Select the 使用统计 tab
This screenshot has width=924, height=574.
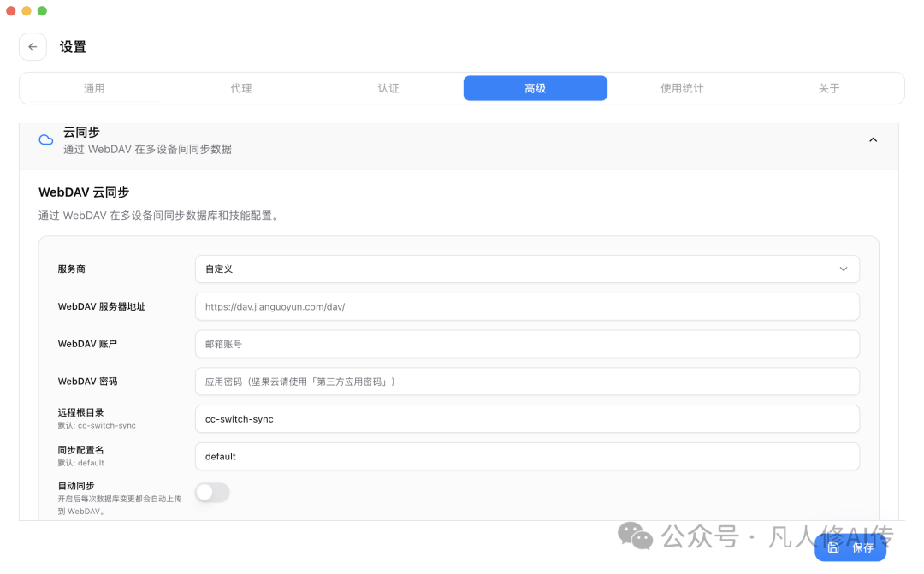682,88
